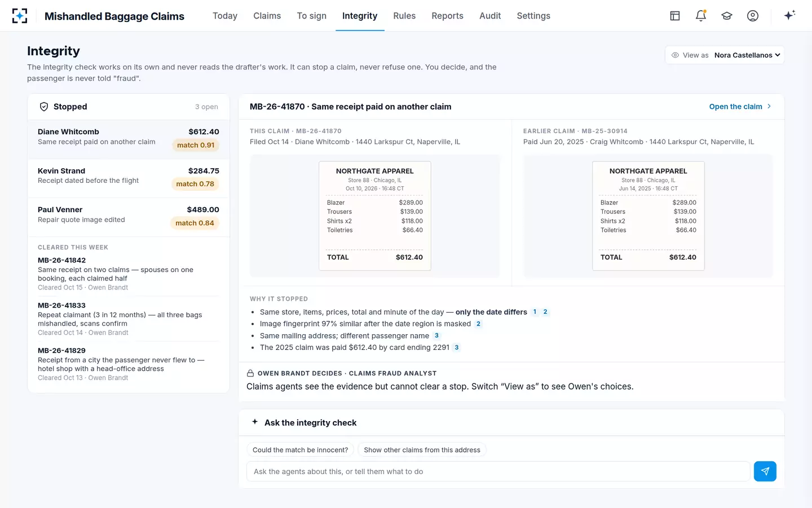Click the Mishandled Baggage Claims logo icon
Image resolution: width=812 pixels, height=508 pixels.
(x=20, y=16)
